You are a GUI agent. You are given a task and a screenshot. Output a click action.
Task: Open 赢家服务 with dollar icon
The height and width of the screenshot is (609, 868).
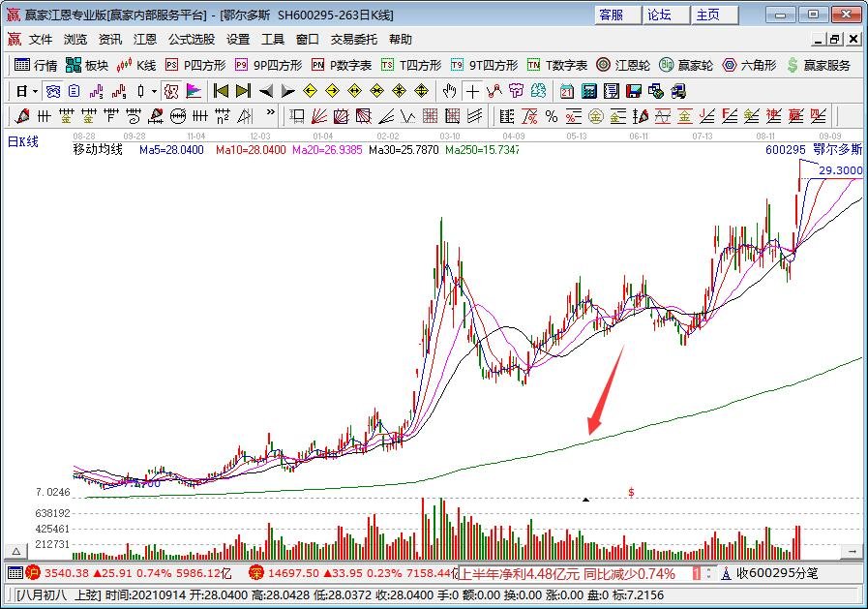(820, 65)
